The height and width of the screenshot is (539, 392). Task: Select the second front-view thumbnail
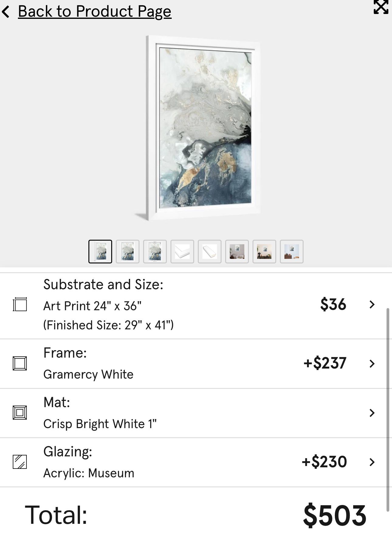coord(128,252)
